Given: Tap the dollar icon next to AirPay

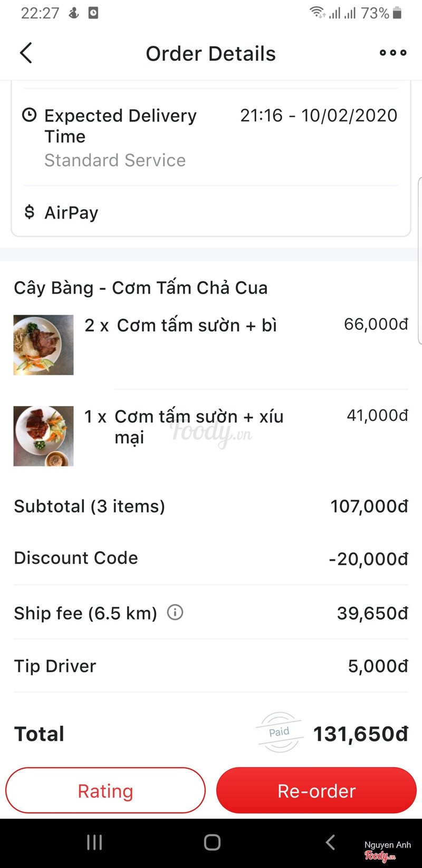Looking at the screenshot, I should pos(30,212).
